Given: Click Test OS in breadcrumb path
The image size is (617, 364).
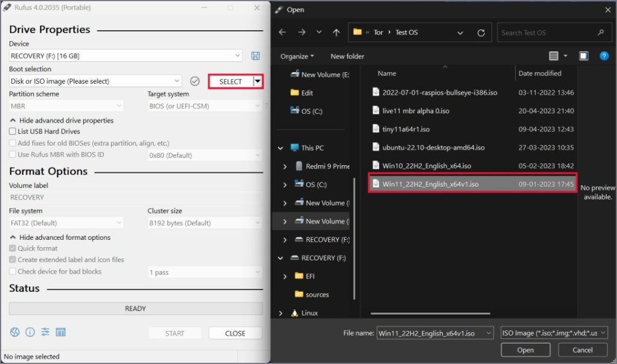Looking at the screenshot, I should point(407,33).
